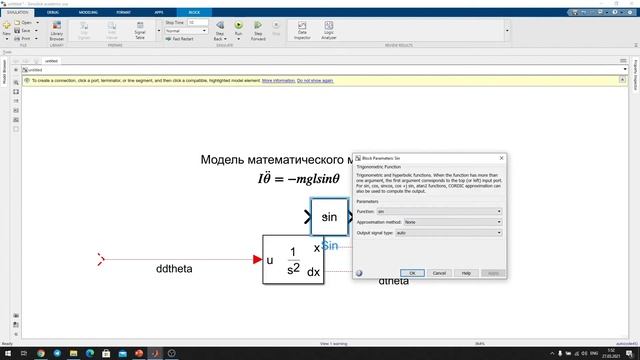Image resolution: width=640 pixels, height=360 pixels.
Task: Click Cancel in Block Parameters dialog
Action: pos(439,273)
